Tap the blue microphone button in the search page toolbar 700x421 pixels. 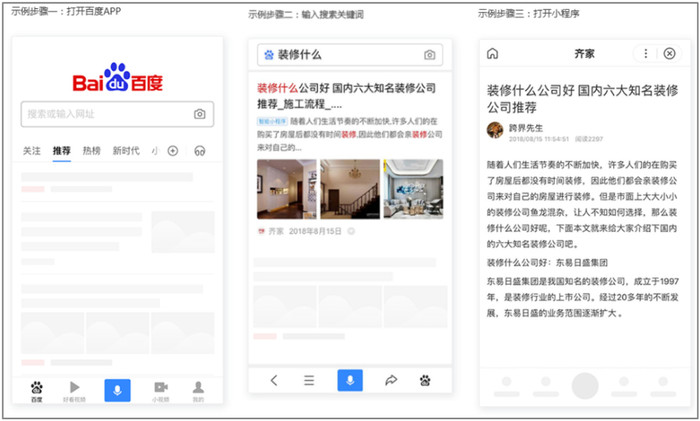(x=350, y=380)
